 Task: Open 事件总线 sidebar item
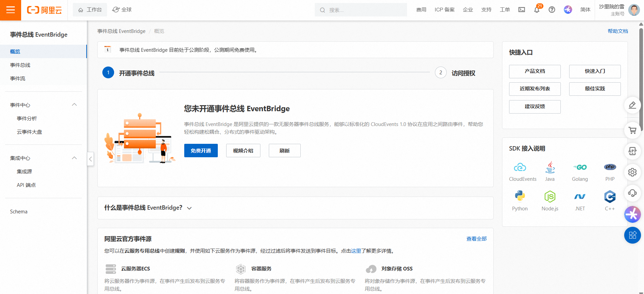click(x=43, y=65)
